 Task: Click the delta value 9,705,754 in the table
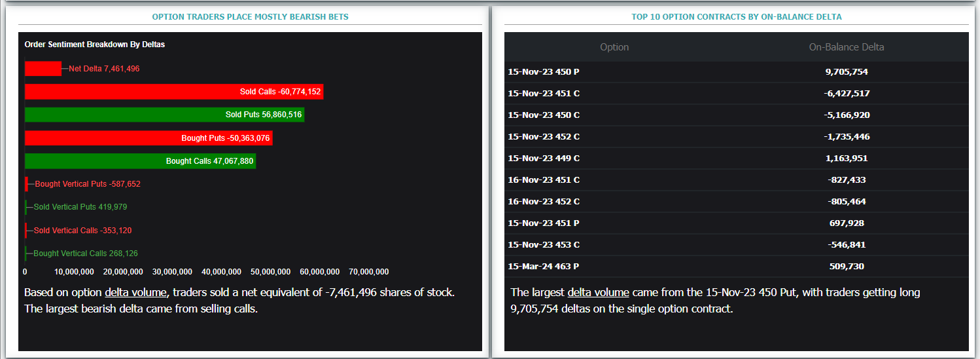point(847,72)
